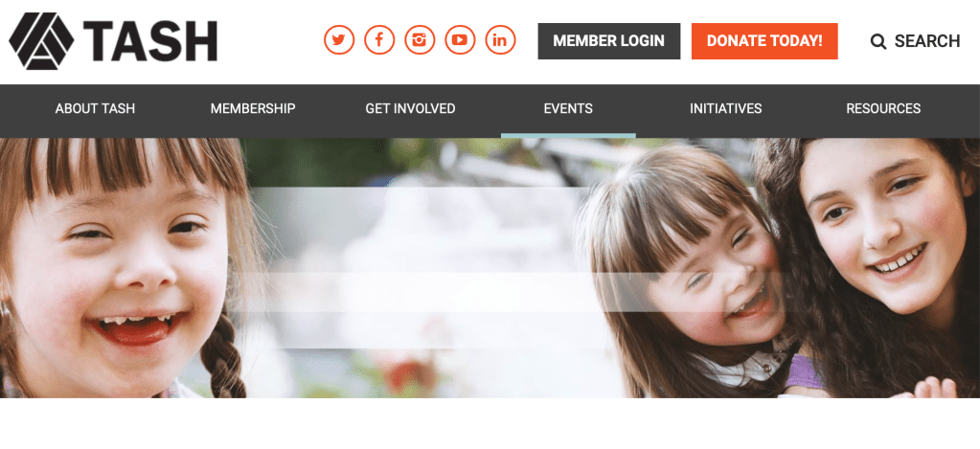Click the curly-haired girl on the right
This screenshot has width=980, height=449.
tap(875, 262)
